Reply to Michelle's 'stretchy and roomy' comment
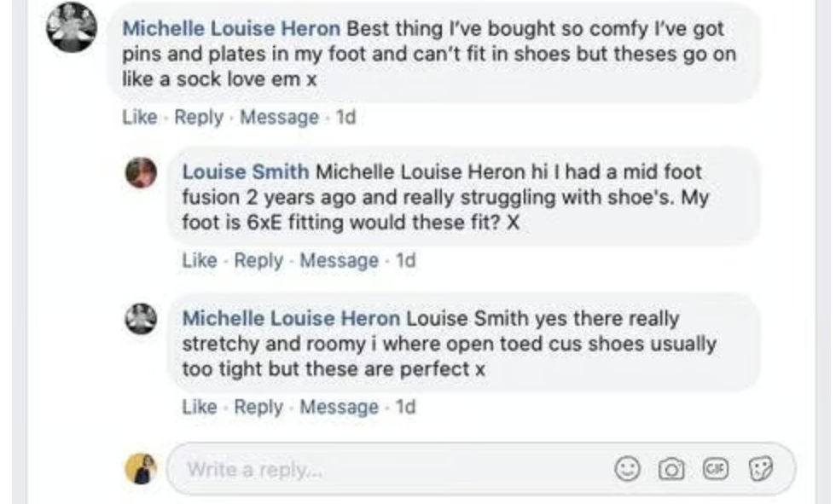The height and width of the screenshot is (504, 836). click(258, 407)
